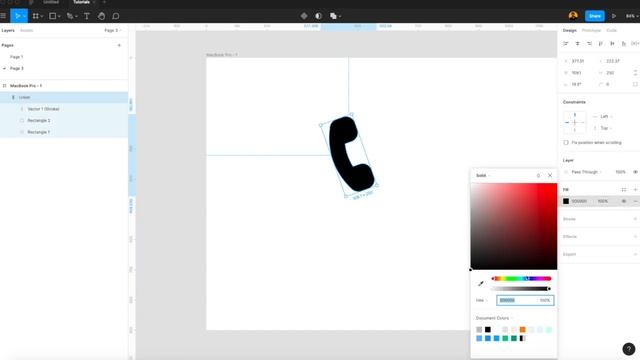The height and width of the screenshot is (360, 640).
Task: Click the Align top icon
Action: (x=600, y=43)
